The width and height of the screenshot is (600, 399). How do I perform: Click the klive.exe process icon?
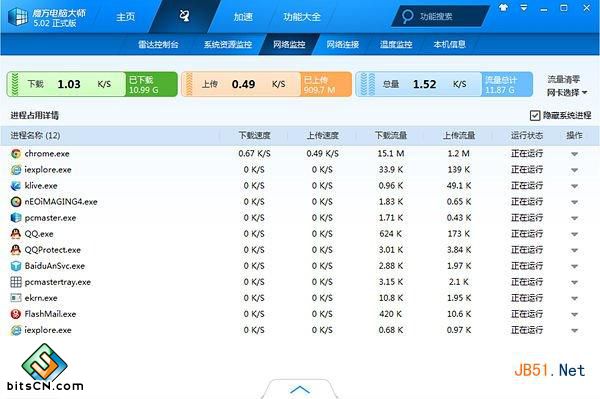pyautogui.click(x=16, y=186)
